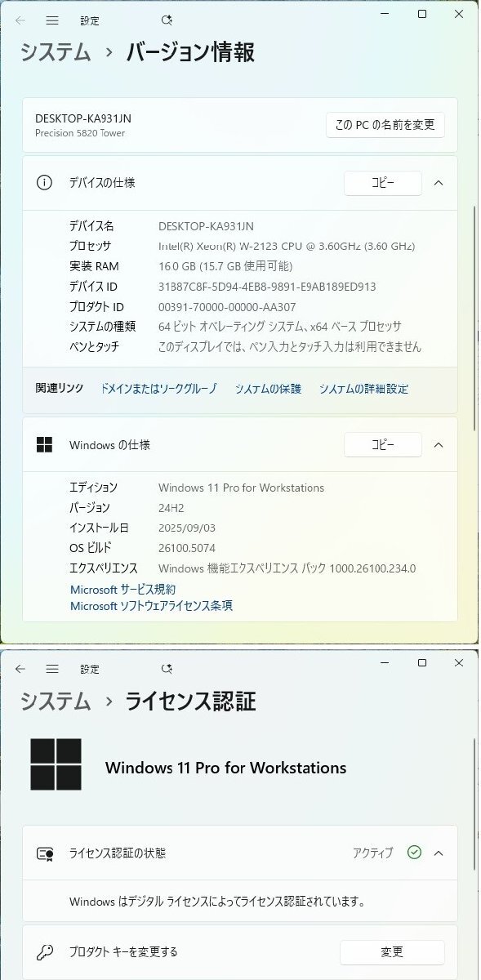Click 変更 button for product key
This screenshot has height=980, width=481.
[x=392, y=952]
